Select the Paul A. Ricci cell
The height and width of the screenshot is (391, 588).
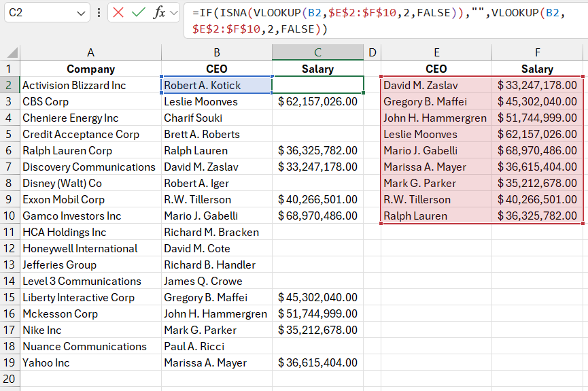point(217,346)
